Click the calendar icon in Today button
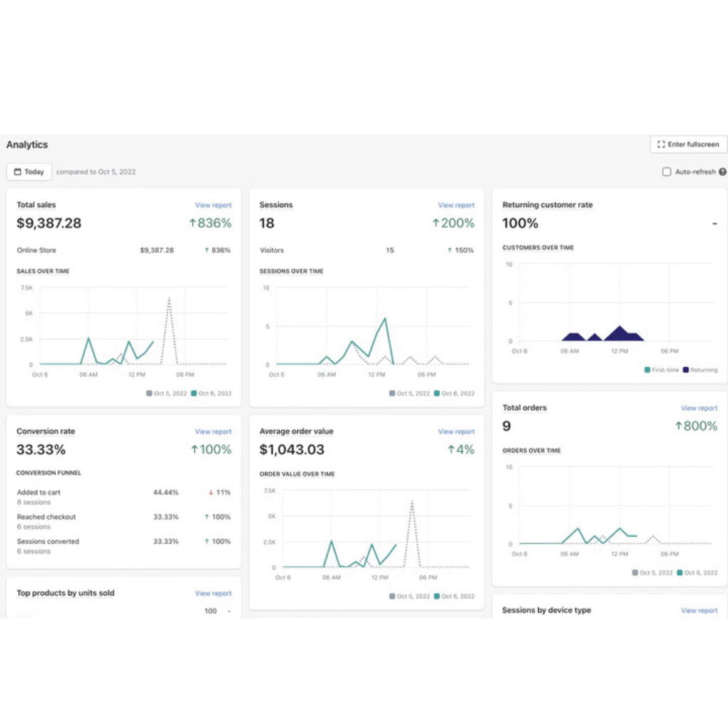 18,172
